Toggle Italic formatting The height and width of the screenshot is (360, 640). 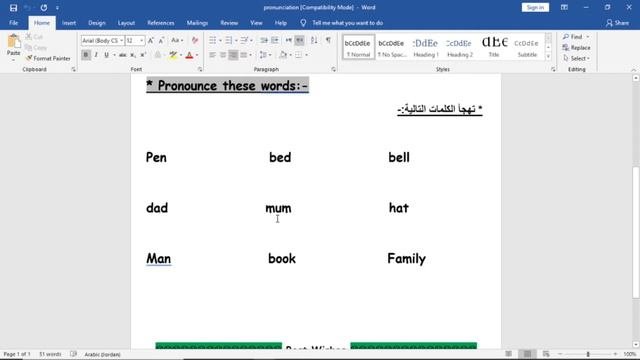click(96, 55)
